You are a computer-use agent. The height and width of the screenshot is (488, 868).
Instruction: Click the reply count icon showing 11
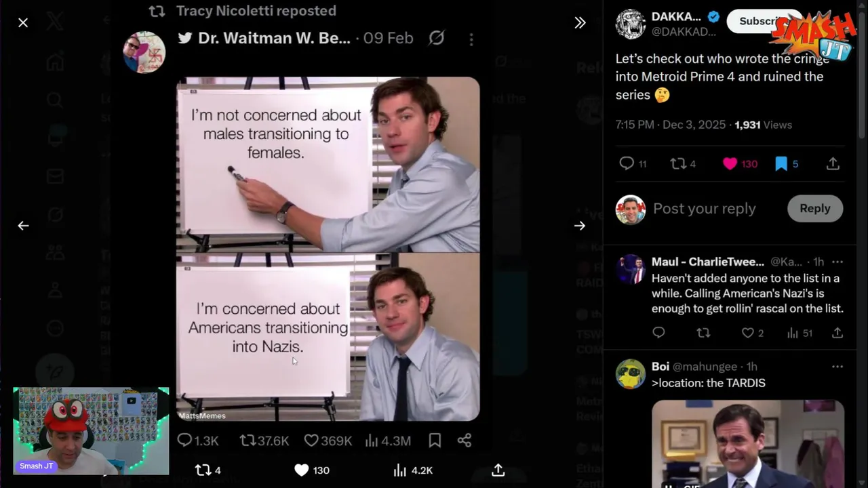tap(627, 163)
